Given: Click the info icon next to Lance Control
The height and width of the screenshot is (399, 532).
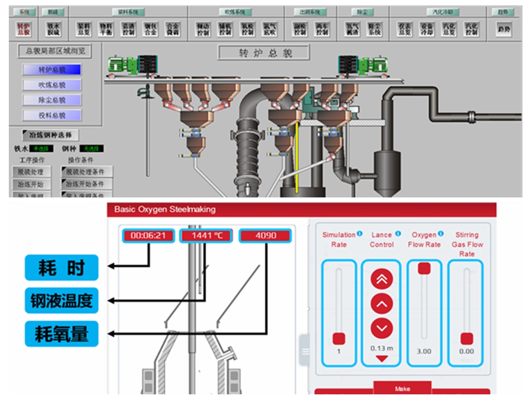Looking at the screenshot, I should (x=398, y=234).
